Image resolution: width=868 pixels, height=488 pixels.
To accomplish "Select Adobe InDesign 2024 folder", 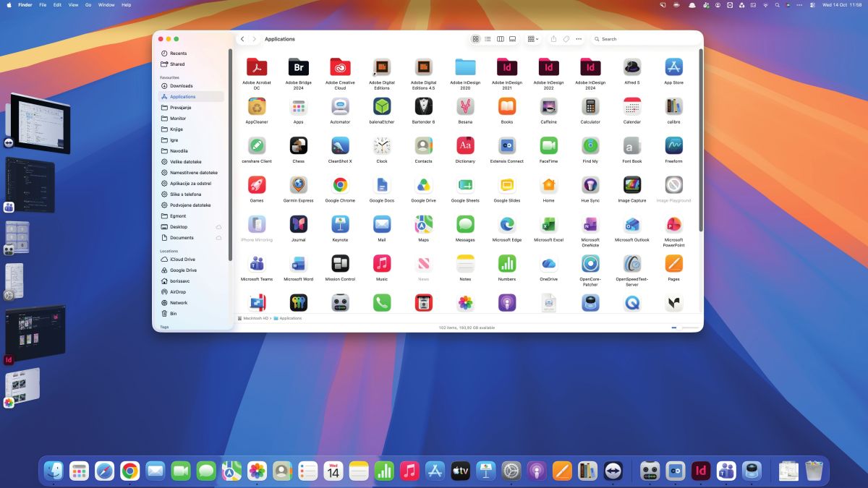I will click(590, 67).
